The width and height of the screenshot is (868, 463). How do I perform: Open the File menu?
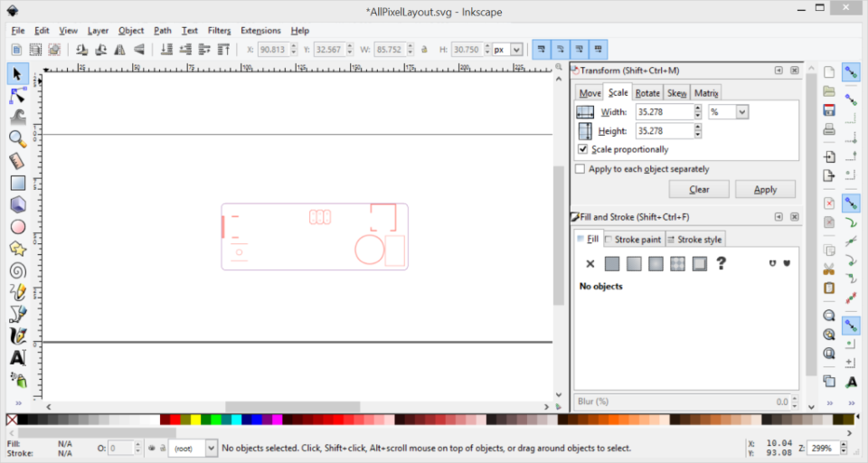[18, 31]
